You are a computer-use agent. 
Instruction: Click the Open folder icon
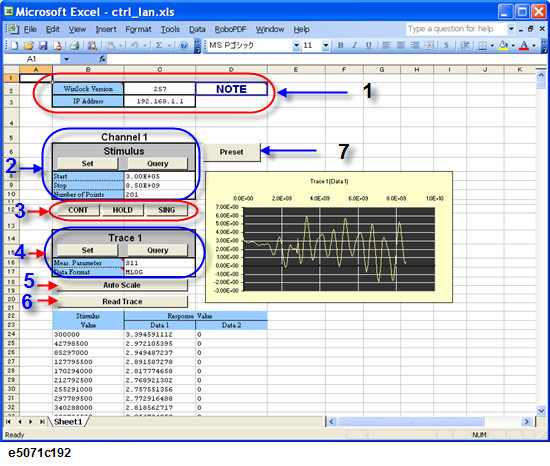pos(29,45)
